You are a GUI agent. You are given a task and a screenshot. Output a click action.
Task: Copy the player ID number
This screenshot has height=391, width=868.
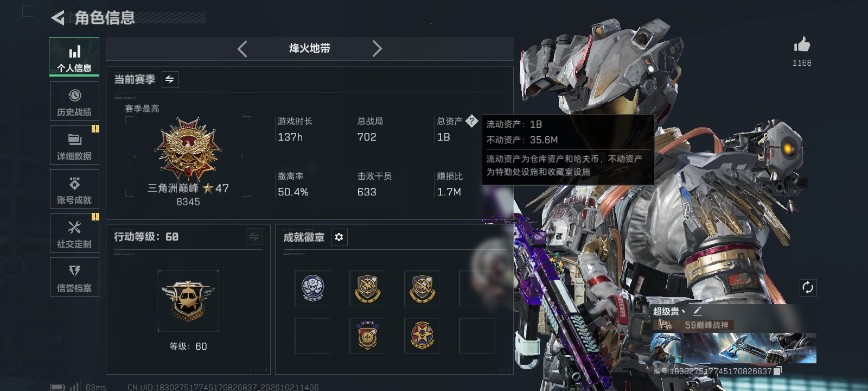pyautogui.click(x=777, y=371)
